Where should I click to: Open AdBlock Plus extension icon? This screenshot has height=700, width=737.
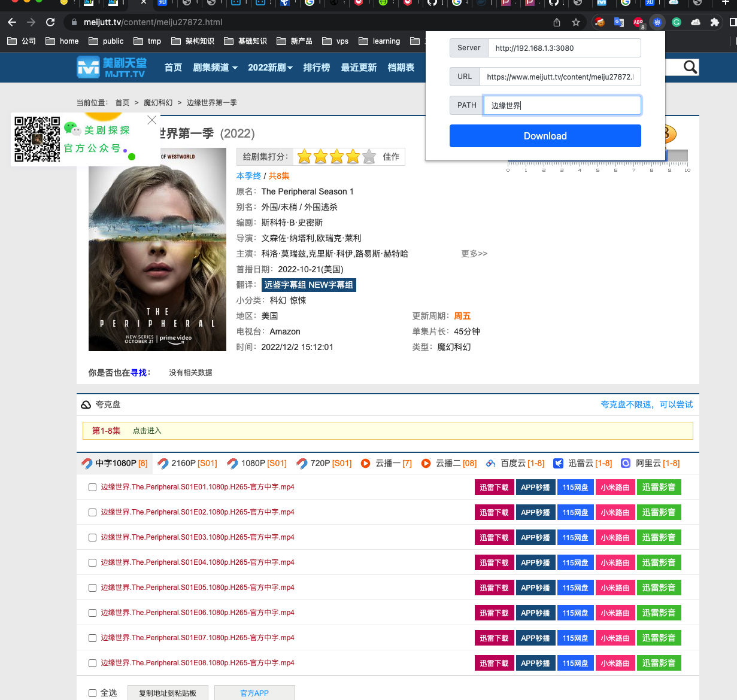pos(638,22)
